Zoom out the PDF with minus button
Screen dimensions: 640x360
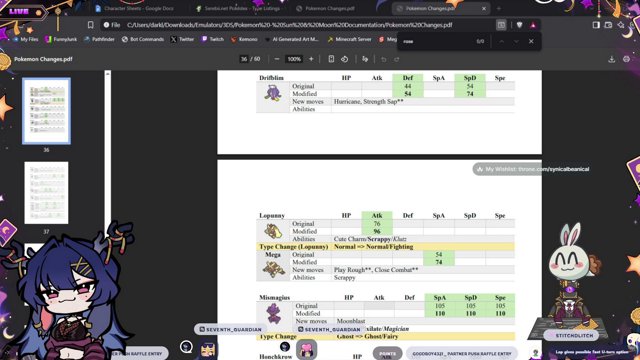pos(277,59)
